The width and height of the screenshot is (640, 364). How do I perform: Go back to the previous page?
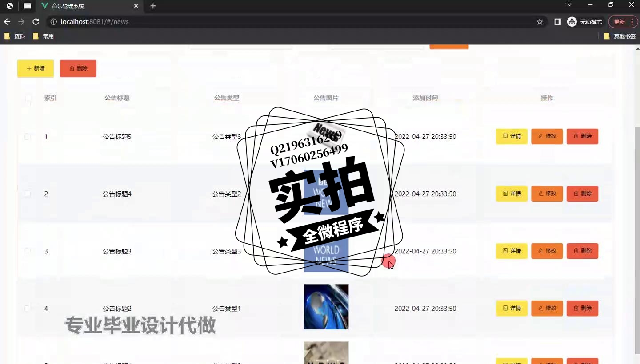coord(7,22)
